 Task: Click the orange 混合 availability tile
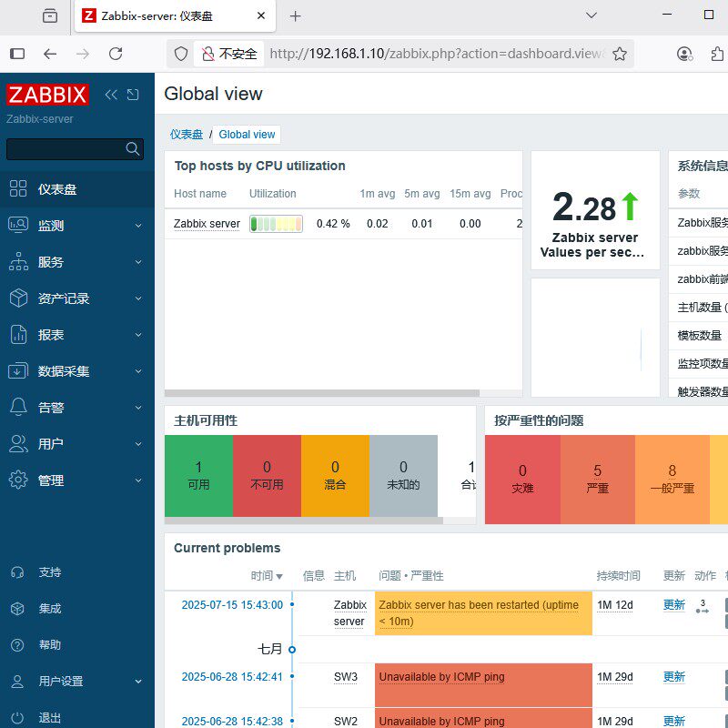335,476
